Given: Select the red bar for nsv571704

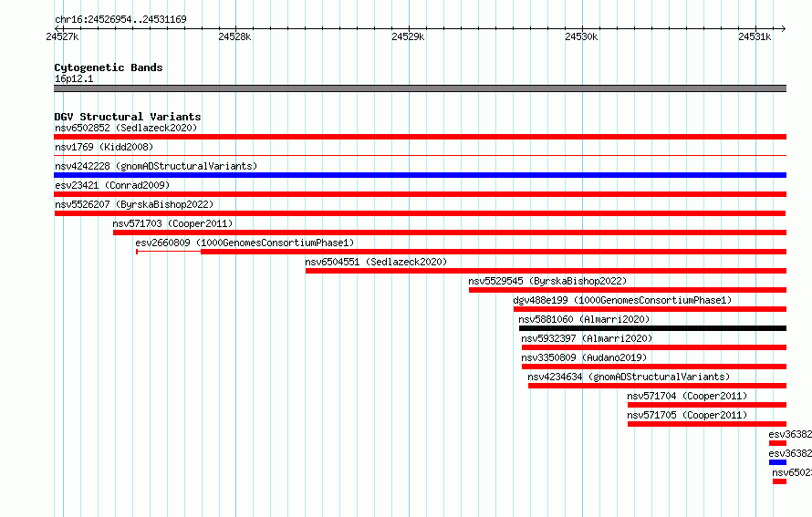Looking at the screenshot, I should pos(707,405).
